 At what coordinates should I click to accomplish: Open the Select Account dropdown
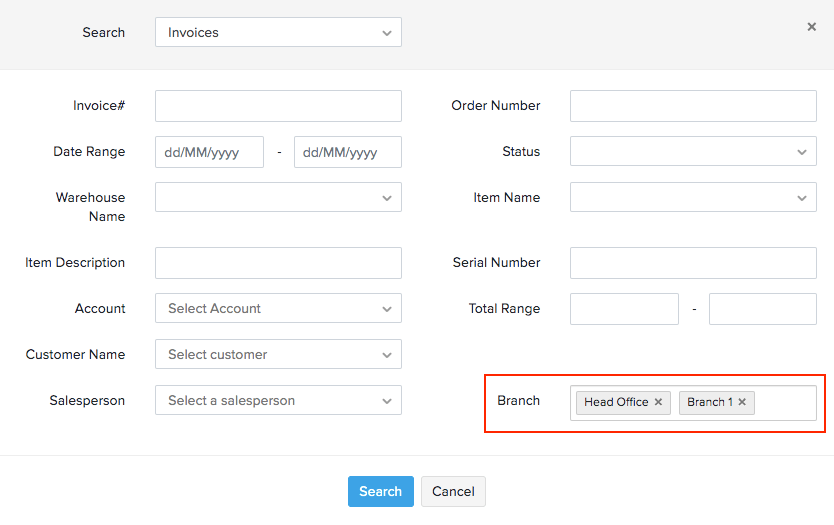point(278,309)
